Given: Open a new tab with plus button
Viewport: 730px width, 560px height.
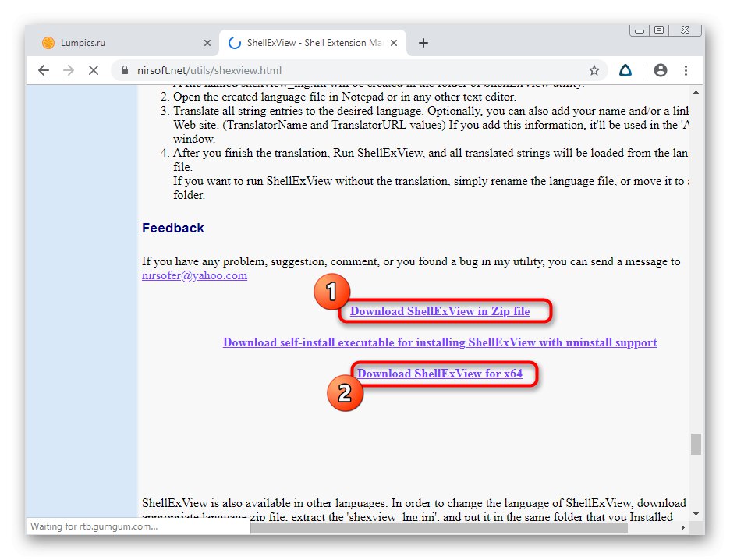Looking at the screenshot, I should [x=423, y=44].
